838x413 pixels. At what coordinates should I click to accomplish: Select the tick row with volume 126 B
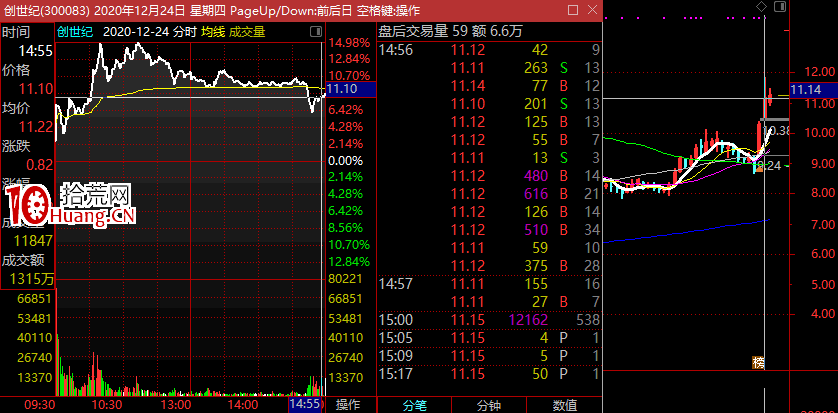(489, 212)
